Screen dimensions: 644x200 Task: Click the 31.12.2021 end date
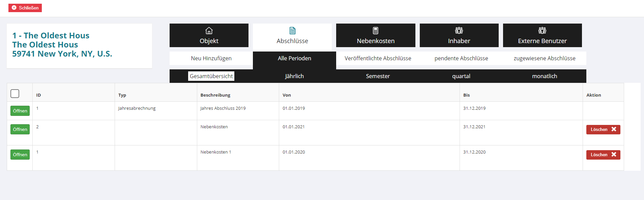474,127
